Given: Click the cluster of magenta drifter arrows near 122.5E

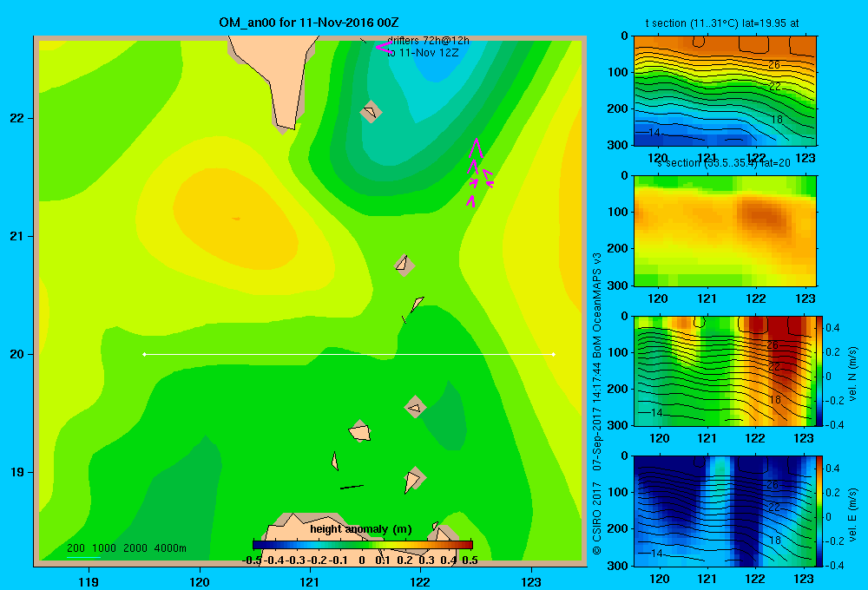Looking at the screenshot, I should tap(478, 174).
